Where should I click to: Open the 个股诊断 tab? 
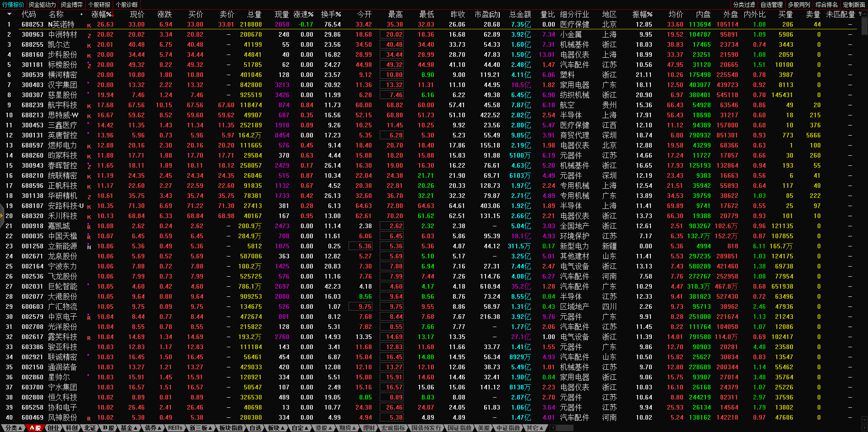(127, 5)
